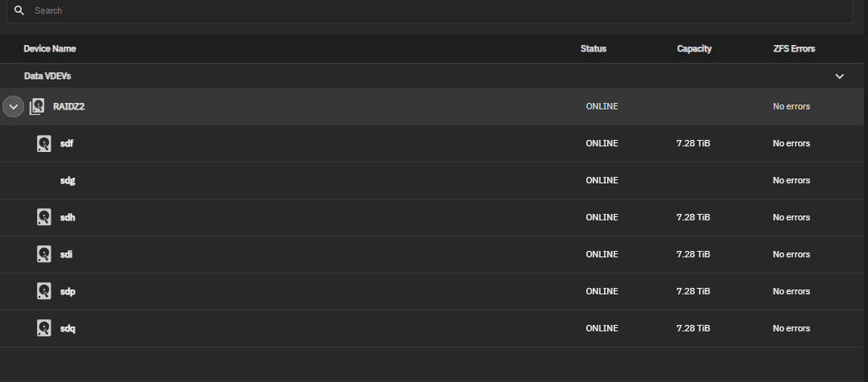This screenshot has height=382, width=868.
Task: Click the sdi disk icon
Action: point(43,254)
